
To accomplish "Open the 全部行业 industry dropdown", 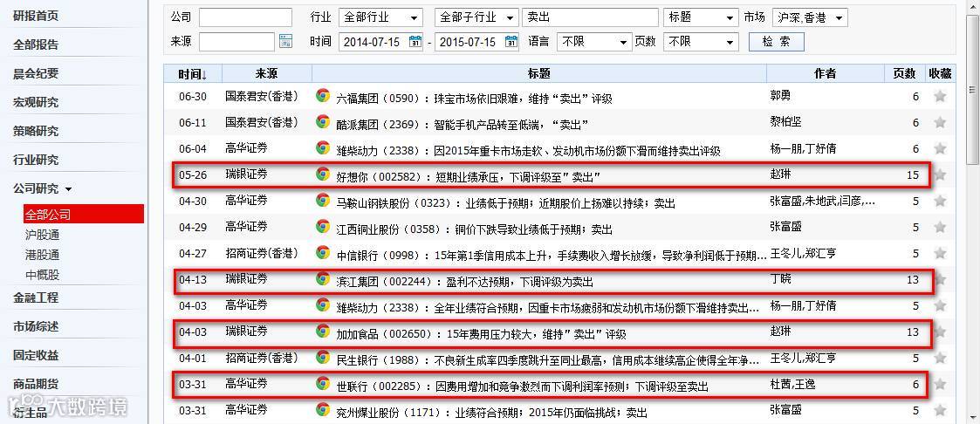I will click(x=380, y=17).
